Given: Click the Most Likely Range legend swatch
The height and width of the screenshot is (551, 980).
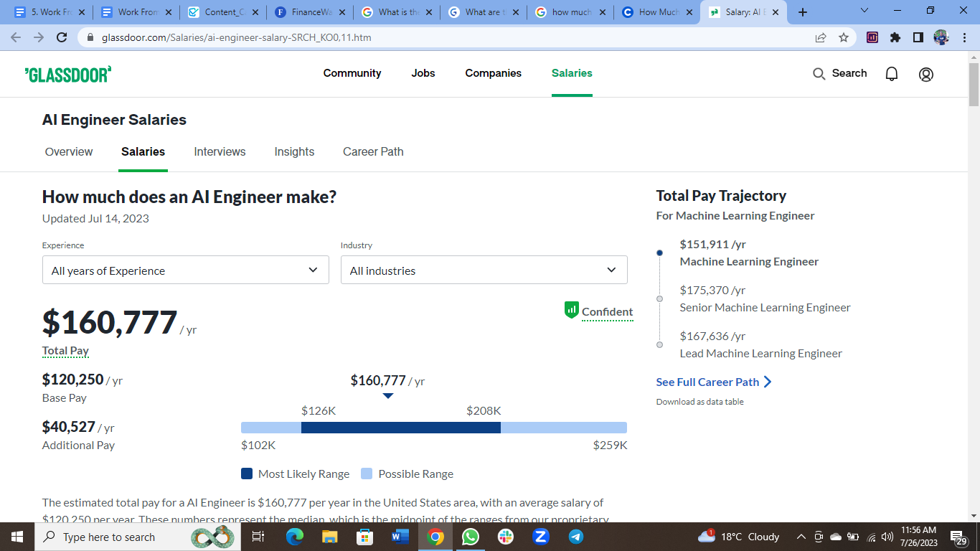Looking at the screenshot, I should click(247, 474).
